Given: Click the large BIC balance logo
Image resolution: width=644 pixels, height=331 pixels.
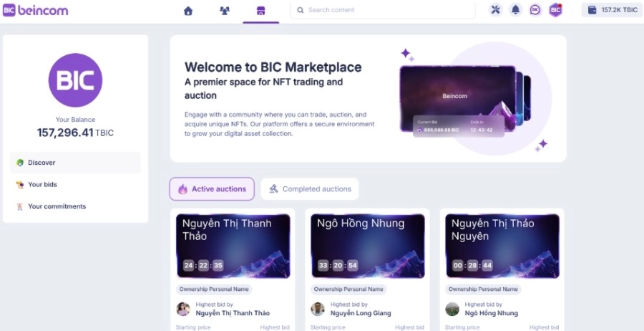Looking at the screenshot, I should [75, 80].
